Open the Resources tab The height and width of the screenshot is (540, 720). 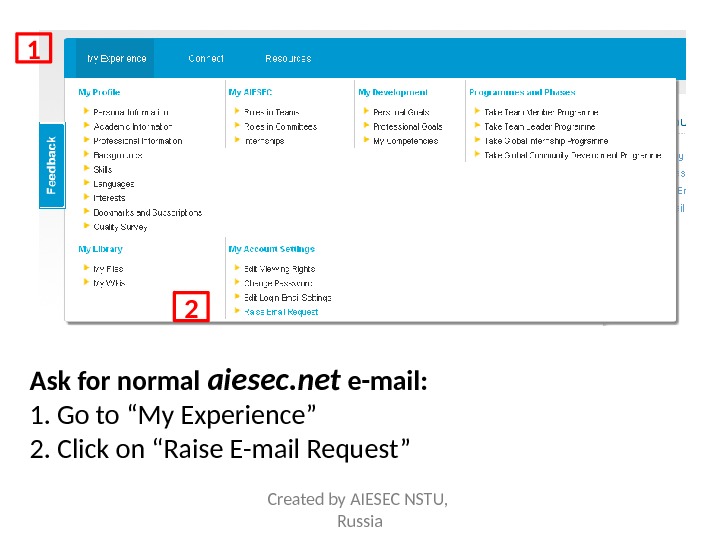(288, 58)
